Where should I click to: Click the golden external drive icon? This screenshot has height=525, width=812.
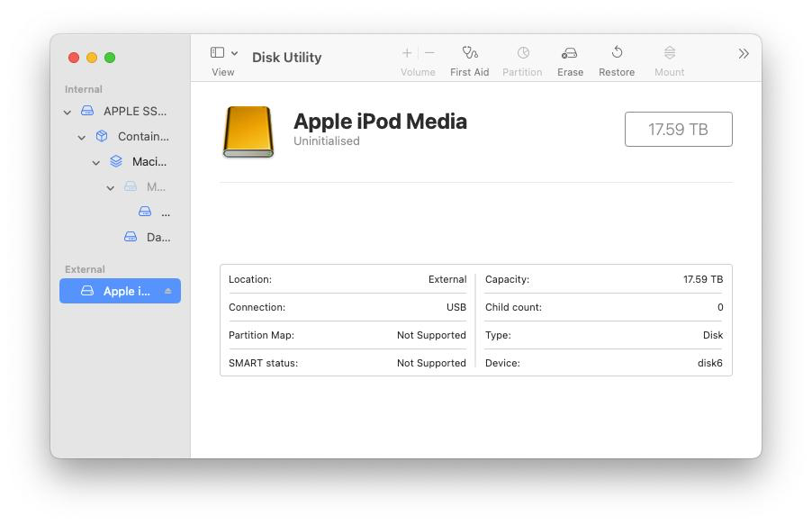(248, 131)
